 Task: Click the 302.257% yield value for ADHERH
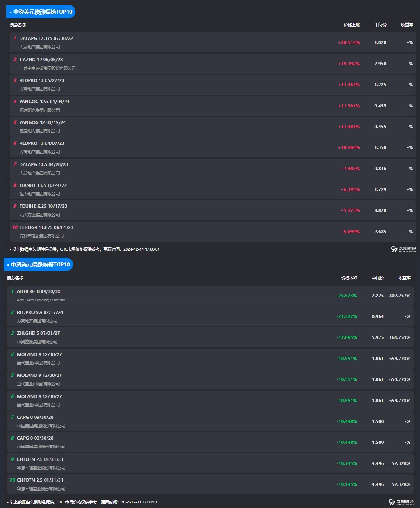pyautogui.click(x=400, y=296)
